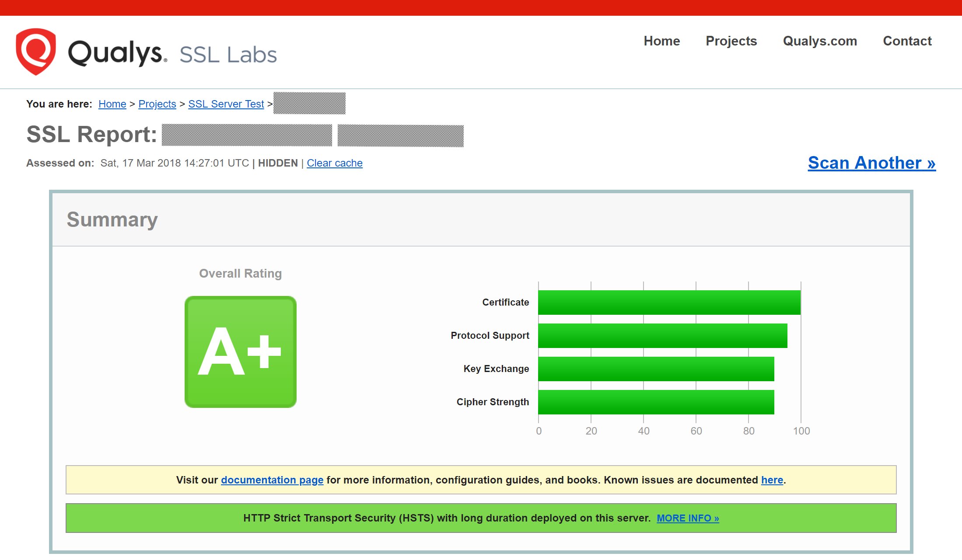962x560 pixels.
Task: Click the Protocol Support score bar
Action: 661,336
